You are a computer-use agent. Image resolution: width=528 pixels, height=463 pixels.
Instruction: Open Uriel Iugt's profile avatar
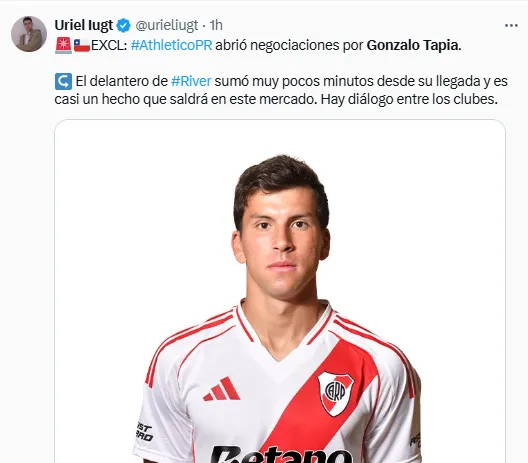coord(29,34)
